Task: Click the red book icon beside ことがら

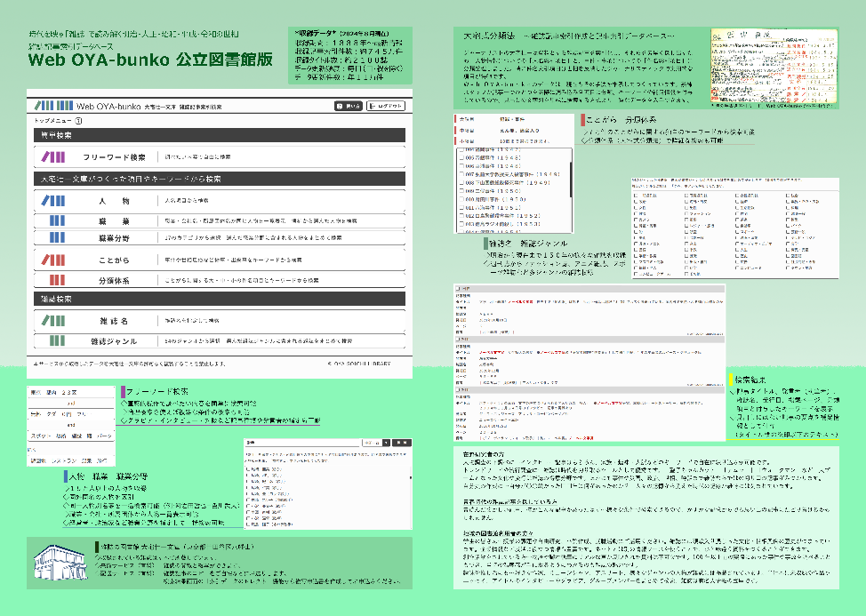Action: (53, 260)
